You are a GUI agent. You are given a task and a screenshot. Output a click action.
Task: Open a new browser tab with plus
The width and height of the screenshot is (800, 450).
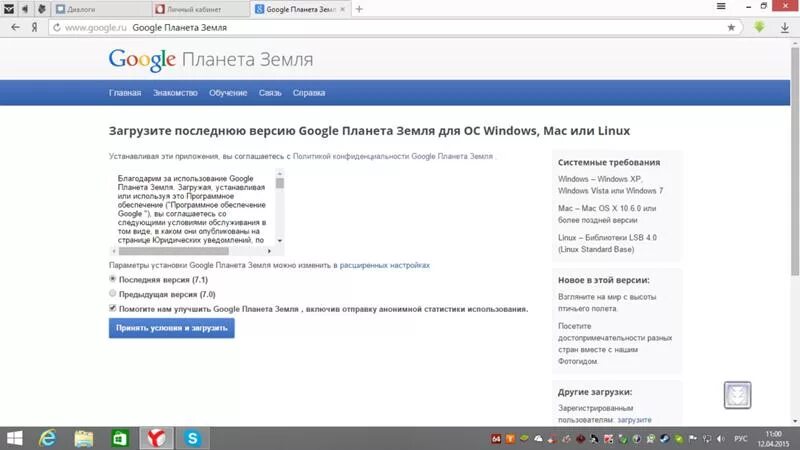(359, 9)
